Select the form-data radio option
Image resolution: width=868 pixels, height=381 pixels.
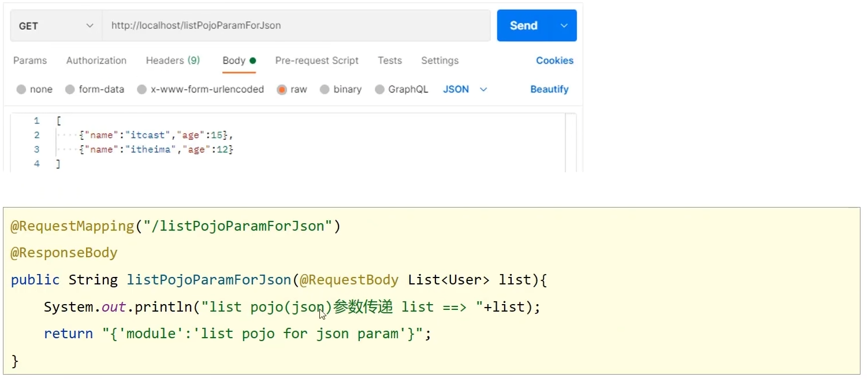click(70, 90)
